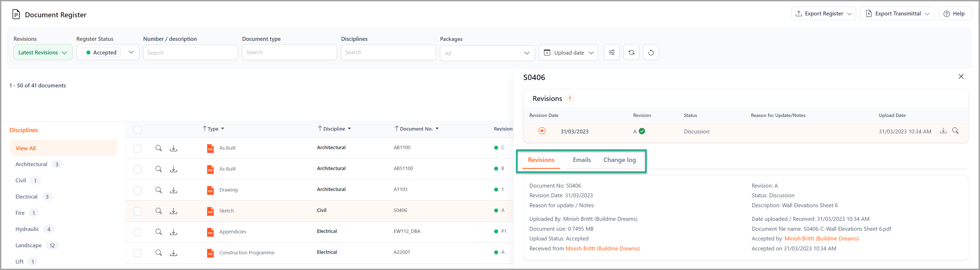
Task: Switch to the Emails tab
Action: point(582,160)
